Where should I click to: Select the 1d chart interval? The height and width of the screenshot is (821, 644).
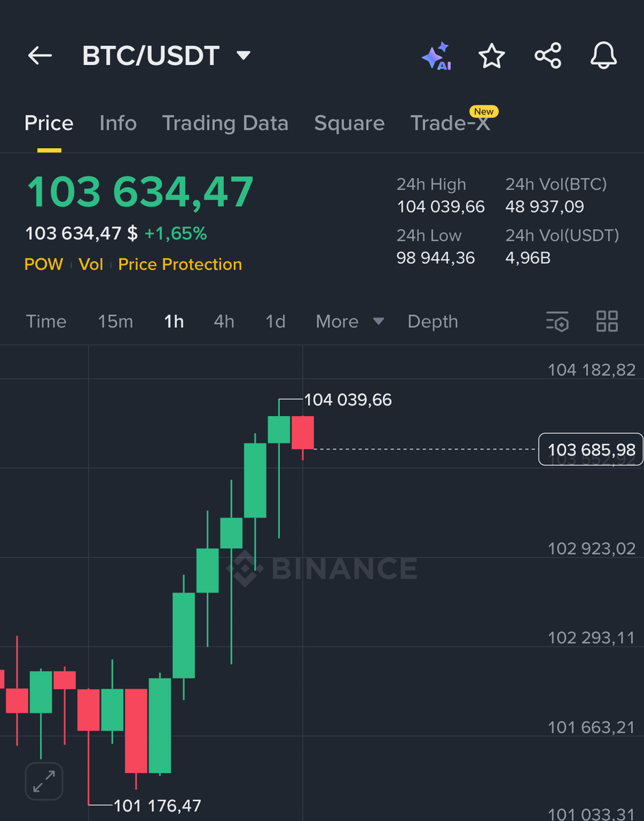click(275, 322)
